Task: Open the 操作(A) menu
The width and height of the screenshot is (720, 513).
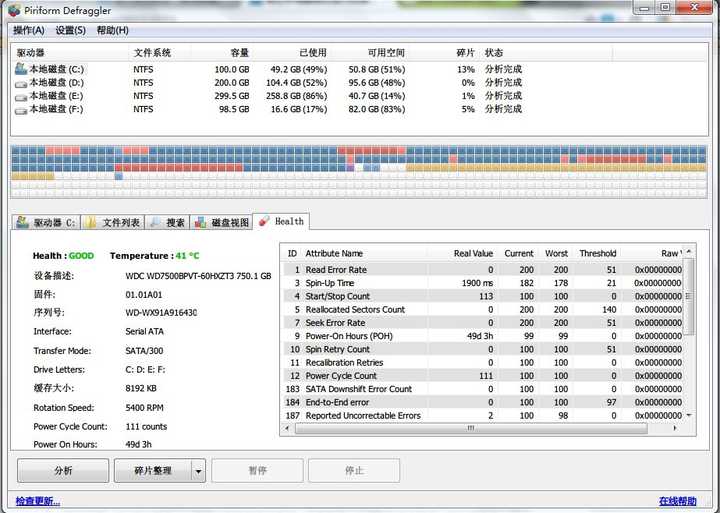Action: pyautogui.click(x=29, y=30)
